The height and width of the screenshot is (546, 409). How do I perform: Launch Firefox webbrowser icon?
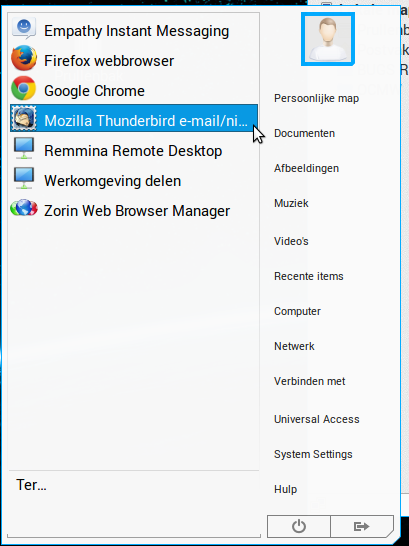[x=24, y=58]
